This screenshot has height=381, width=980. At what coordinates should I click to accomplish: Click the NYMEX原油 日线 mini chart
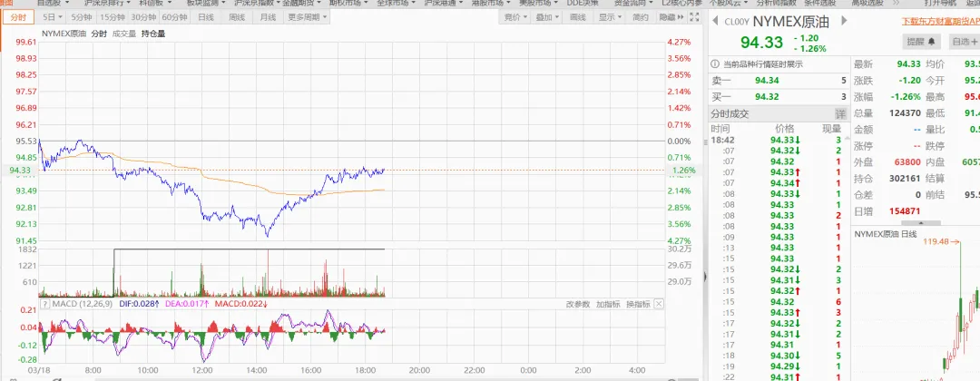coord(916,306)
